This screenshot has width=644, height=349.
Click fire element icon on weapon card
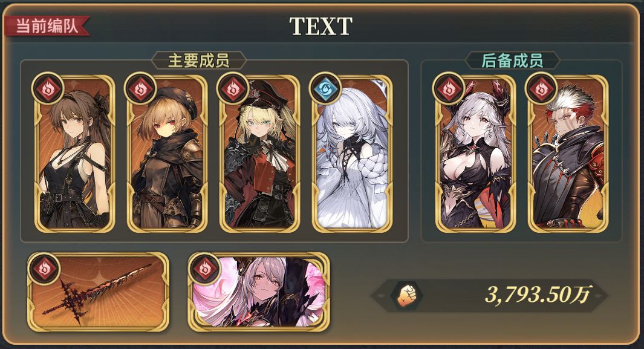(x=44, y=269)
